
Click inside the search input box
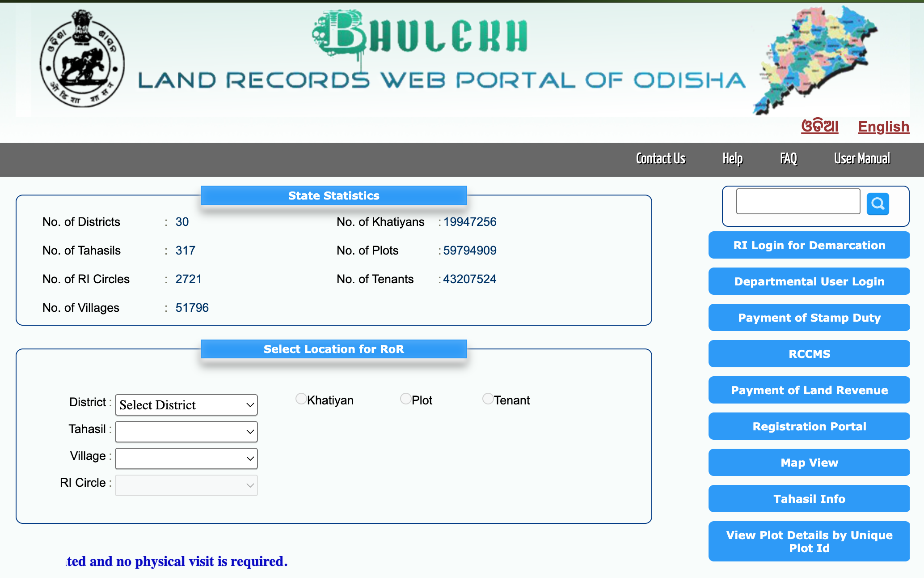[x=797, y=202]
